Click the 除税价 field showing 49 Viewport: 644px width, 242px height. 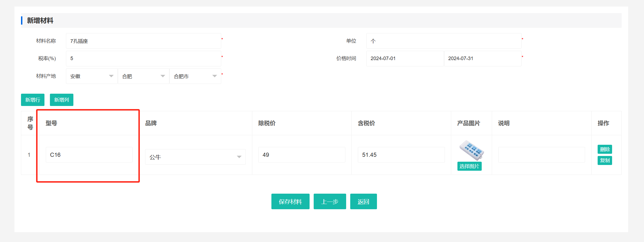301,155
